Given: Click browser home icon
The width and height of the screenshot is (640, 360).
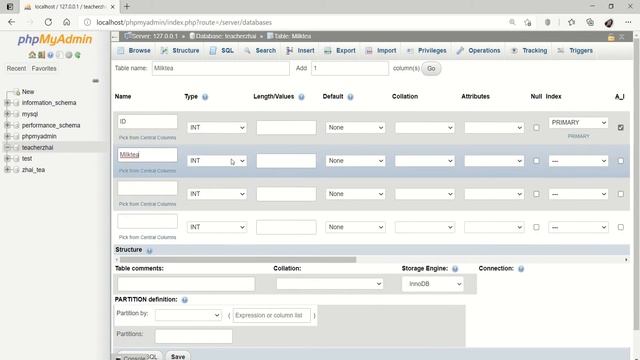Looking at the screenshot, I should click(67, 22).
